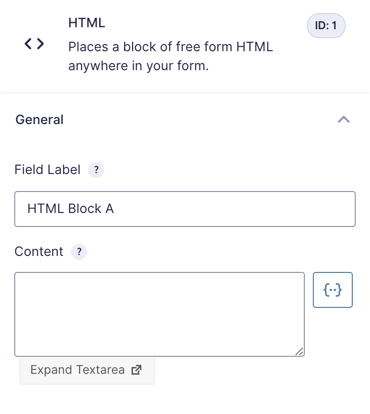
Task: Click the external-link icon beside Expand Textarea
Action: coord(136,370)
